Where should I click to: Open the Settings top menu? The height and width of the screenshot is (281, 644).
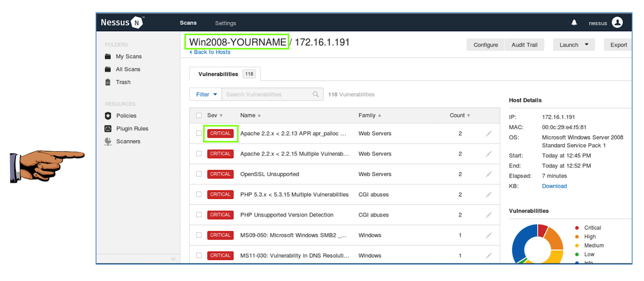[x=226, y=23]
